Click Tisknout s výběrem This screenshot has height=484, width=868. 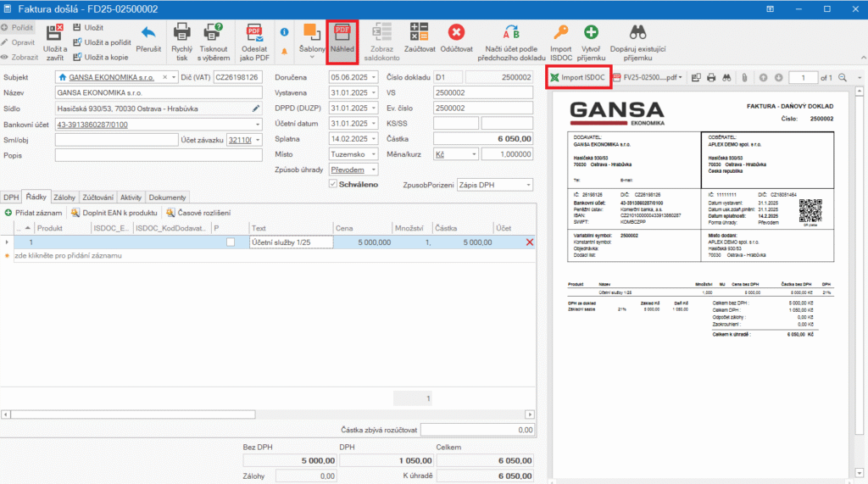point(213,42)
